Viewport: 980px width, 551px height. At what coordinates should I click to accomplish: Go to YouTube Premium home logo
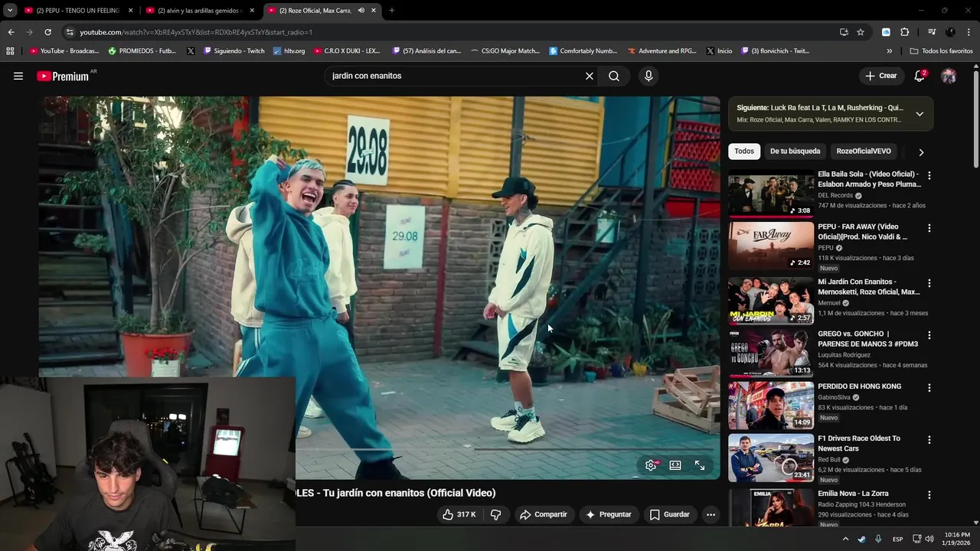click(63, 76)
